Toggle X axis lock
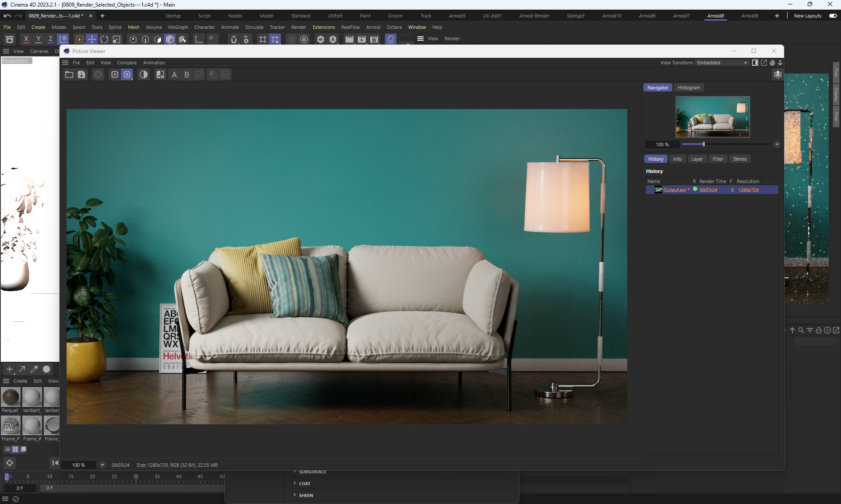This screenshot has width=841, height=504. click(x=26, y=39)
